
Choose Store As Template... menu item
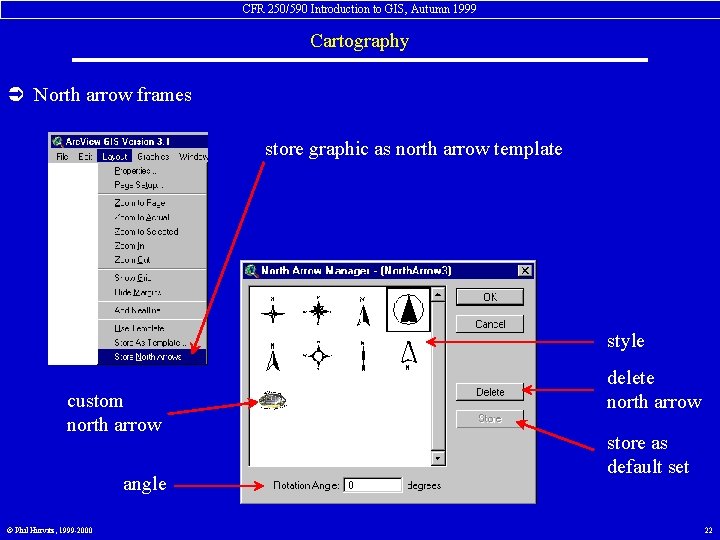[x=152, y=343]
